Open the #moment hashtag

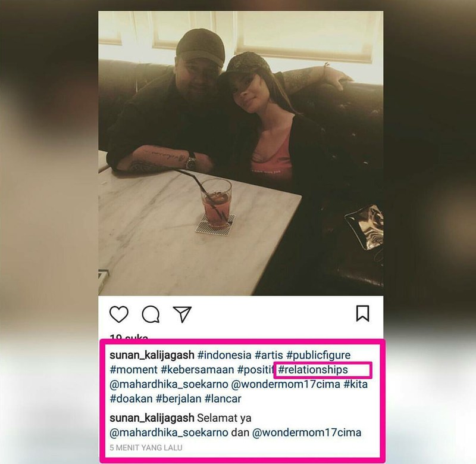[x=133, y=370]
